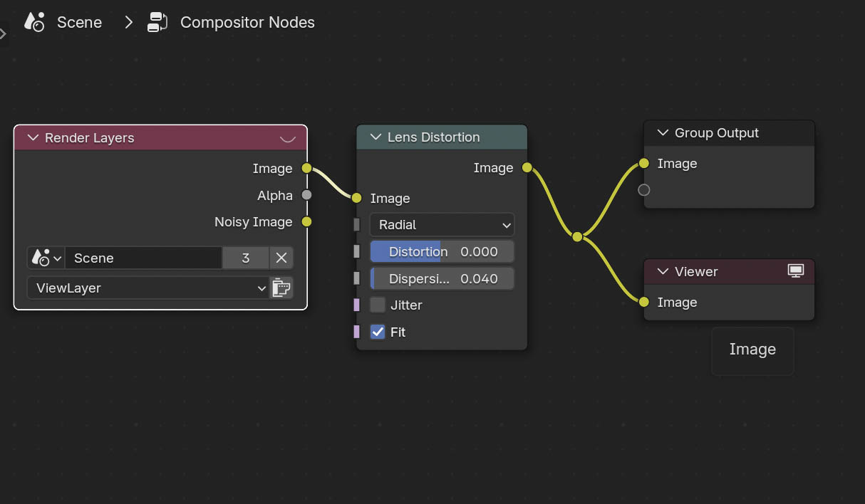Expand the hidden sidebar arrow at screen left

pyautogui.click(x=5, y=32)
